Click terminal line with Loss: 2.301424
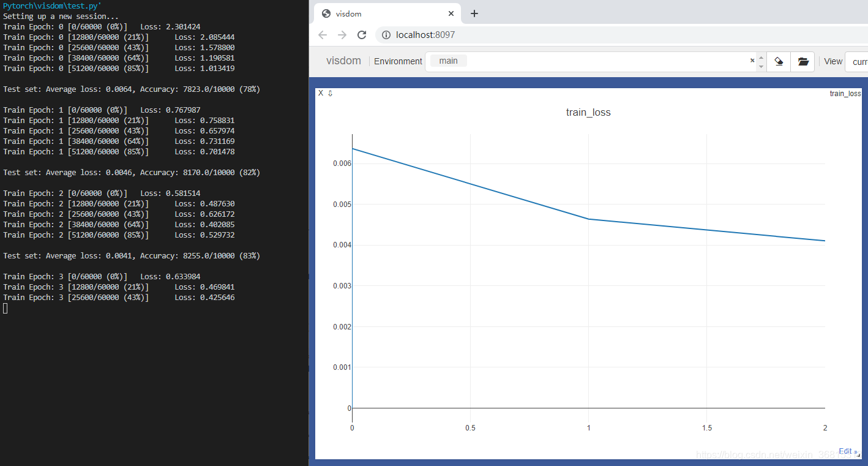 click(x=102, y=26)
